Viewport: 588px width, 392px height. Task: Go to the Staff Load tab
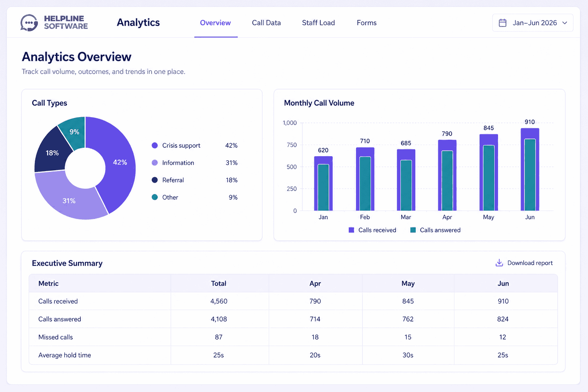tap(318, 23)
